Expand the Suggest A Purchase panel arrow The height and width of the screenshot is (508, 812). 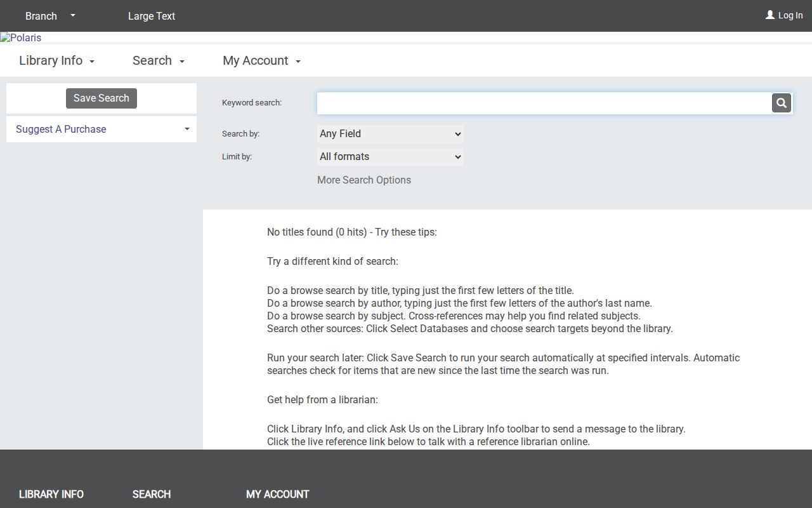[x=187, y=129]
